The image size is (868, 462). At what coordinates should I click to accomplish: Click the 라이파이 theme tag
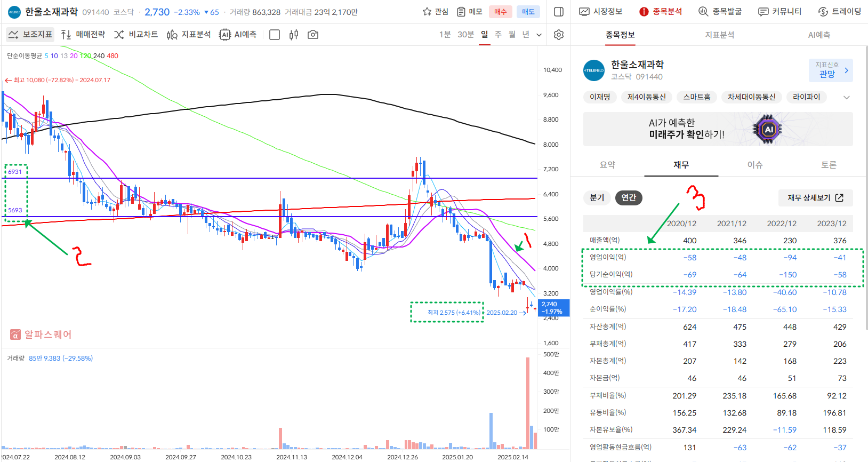click(807, 97)
